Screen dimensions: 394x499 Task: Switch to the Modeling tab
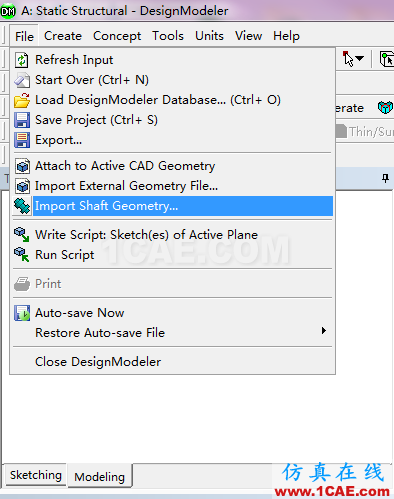point(100,477)
